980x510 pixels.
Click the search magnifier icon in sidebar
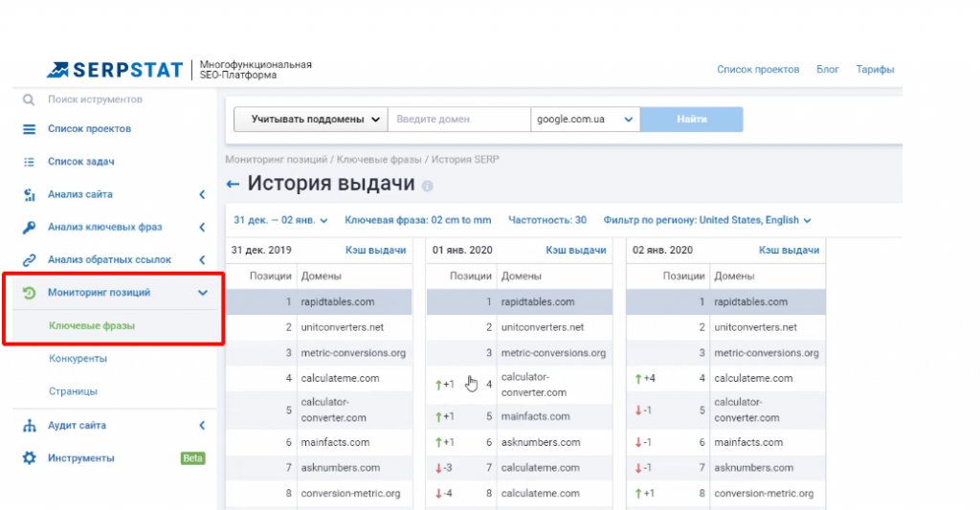(29, 100)
